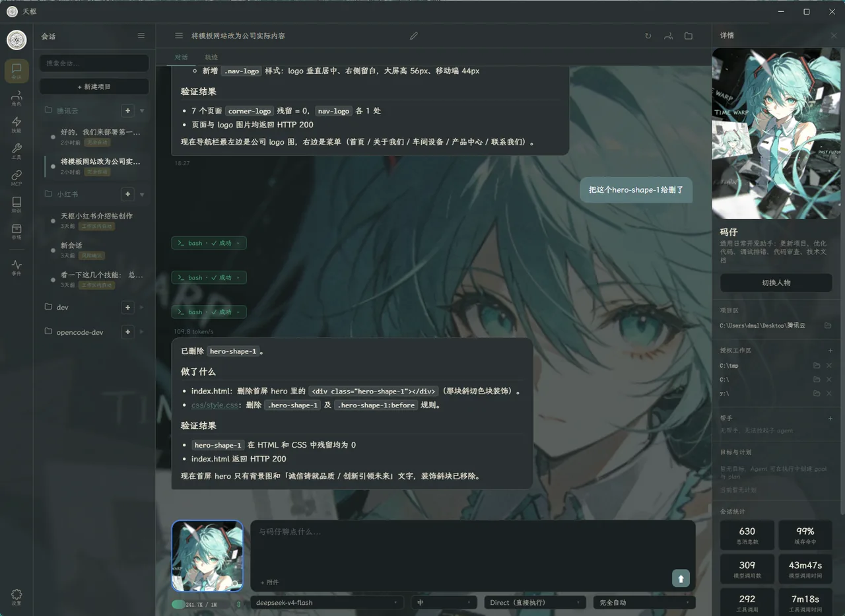Screen dimensions: 845x616
Task: Expand the dev project group
Action: coord(142,307)
